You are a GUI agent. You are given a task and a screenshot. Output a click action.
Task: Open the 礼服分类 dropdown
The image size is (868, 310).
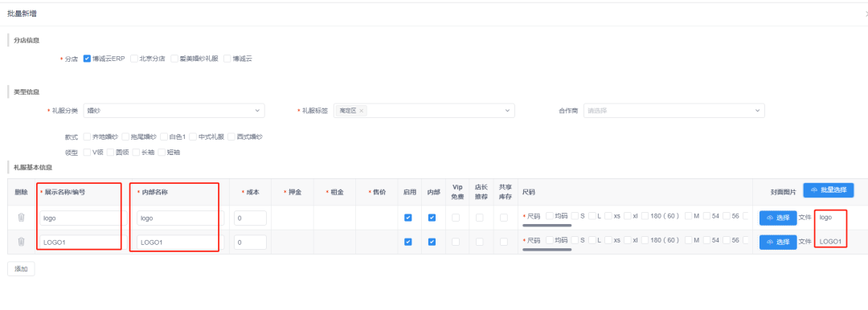174,111
